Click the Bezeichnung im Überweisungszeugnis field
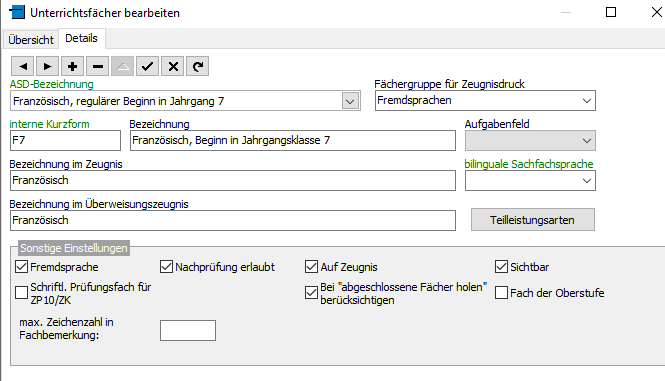This screenshot has height=381, width=665. pyautogui.click(x=233, y=221)
